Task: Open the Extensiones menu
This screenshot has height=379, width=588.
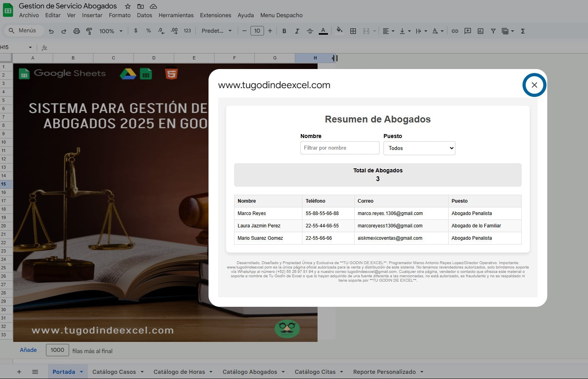Action: [216, 15]
